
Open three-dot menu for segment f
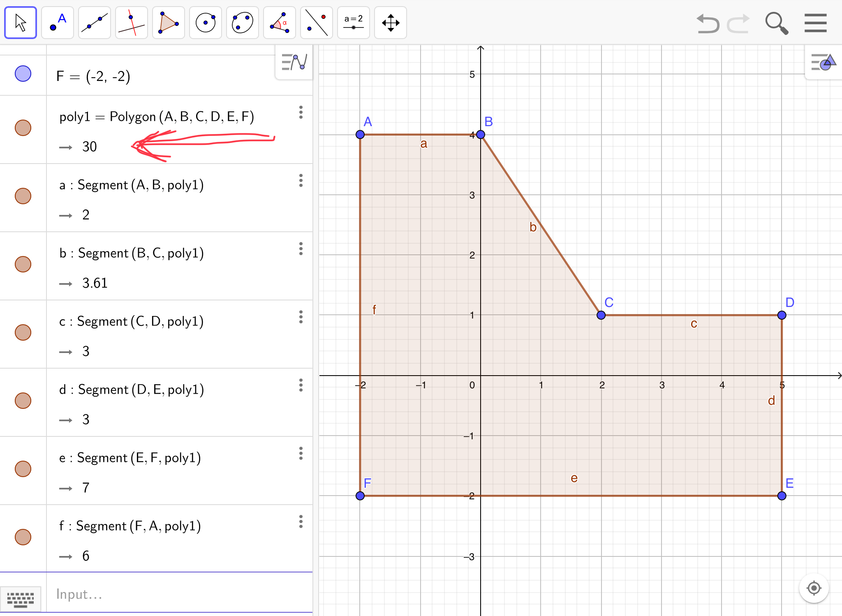(301, 521)
